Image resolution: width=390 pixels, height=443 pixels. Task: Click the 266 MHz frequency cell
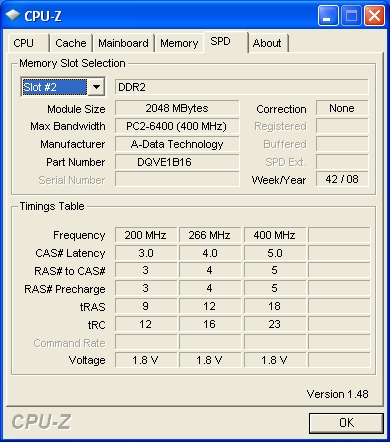point(210,235)
